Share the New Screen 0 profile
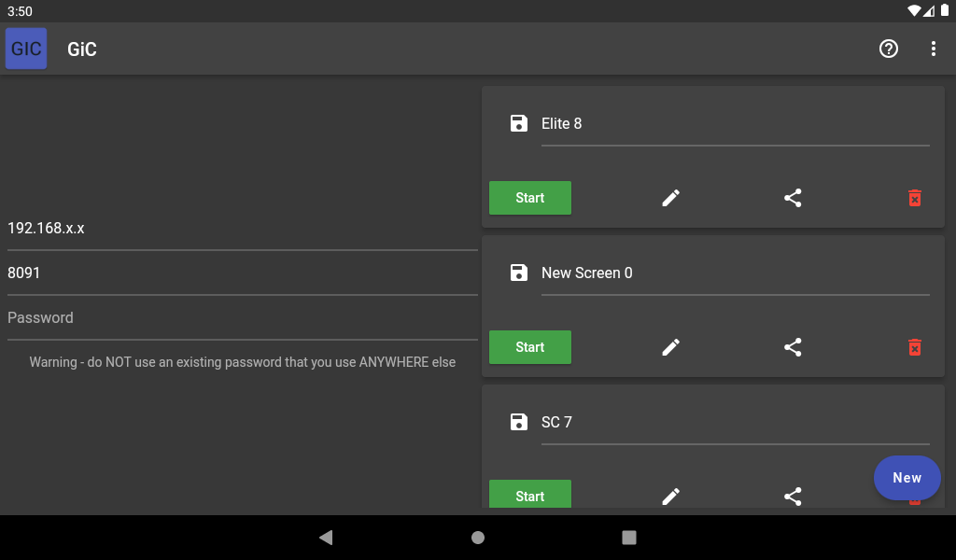 793,346
